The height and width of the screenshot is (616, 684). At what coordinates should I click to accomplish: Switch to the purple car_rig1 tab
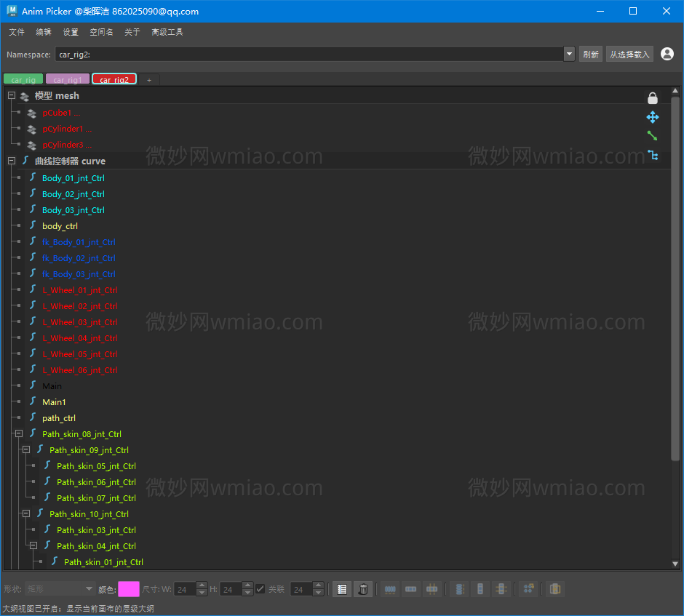click(x=67, y=79)
